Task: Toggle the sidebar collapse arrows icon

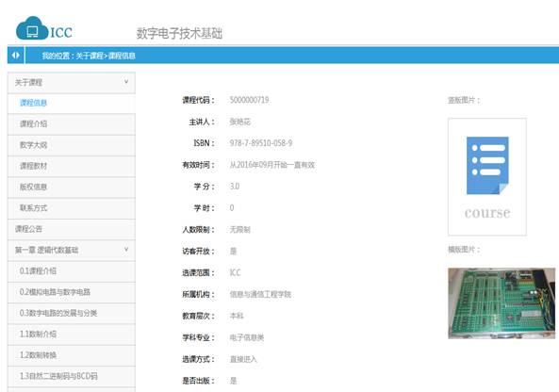Action: pyautogui.click(x=16, y=56)
